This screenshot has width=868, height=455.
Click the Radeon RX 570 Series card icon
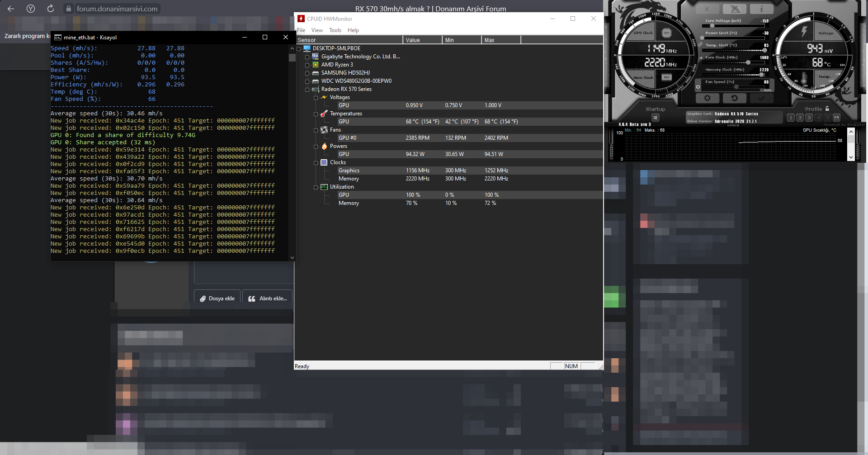(316, 90)
